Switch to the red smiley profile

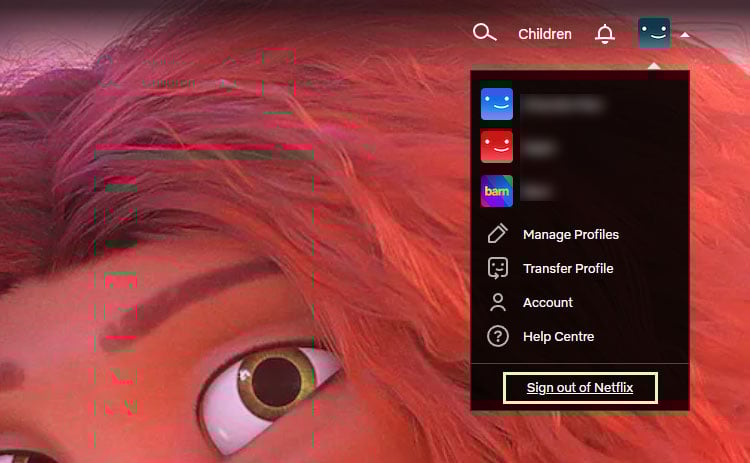click(x=496, y=147)
